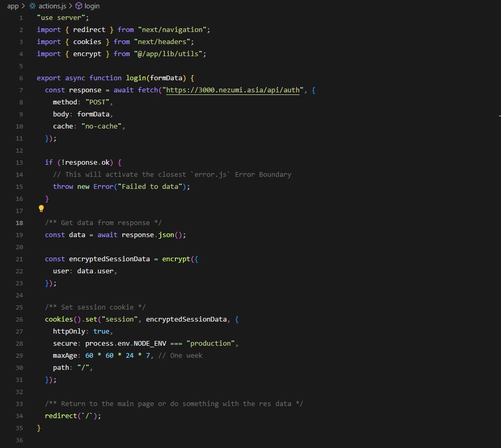Place cursor on the login function name
Viewport: 501px width, 448px height.
(x=135, y=78)
